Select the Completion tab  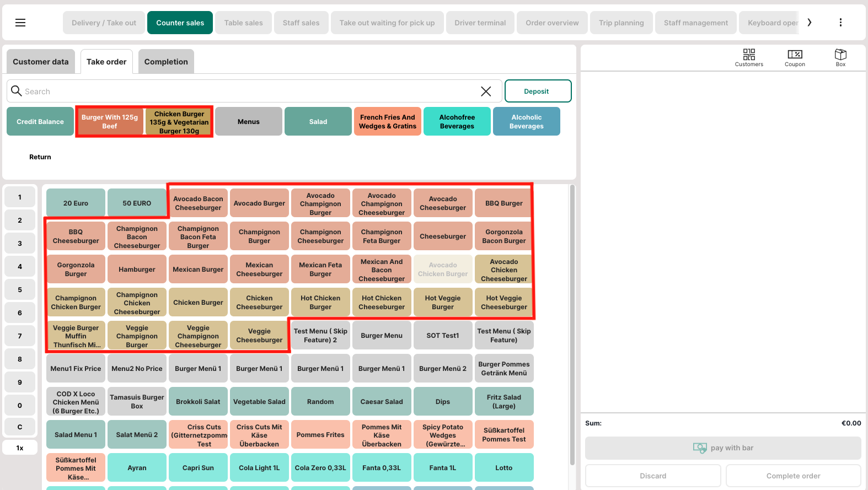(166, 62)
